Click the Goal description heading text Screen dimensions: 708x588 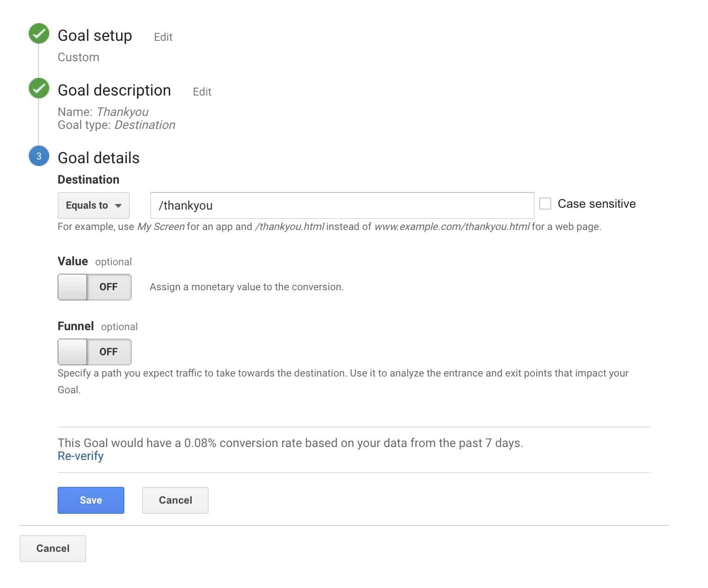point(114,90)
